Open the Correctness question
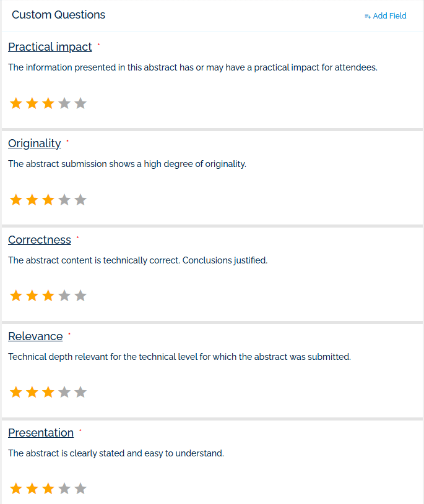This screenshot has height=504, width=424. click(40, 239)
